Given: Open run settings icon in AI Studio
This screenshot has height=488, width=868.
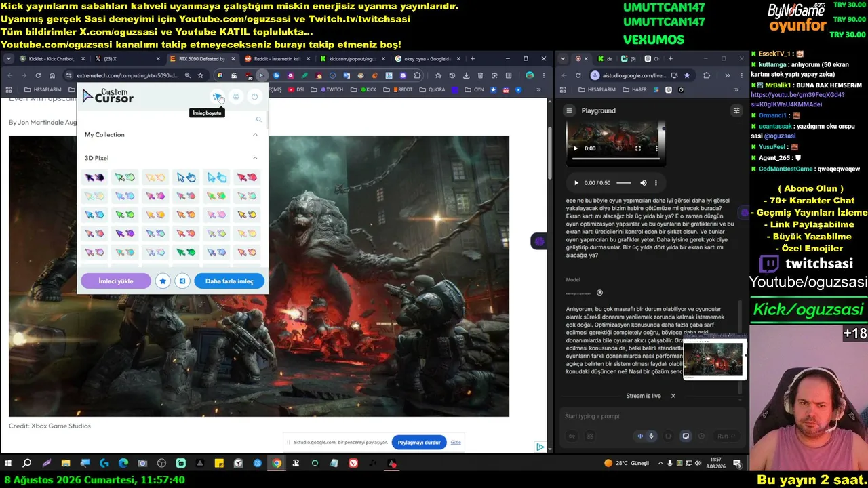Looking at the screenshot, I should pyautogui.click(x=736, y=110).
